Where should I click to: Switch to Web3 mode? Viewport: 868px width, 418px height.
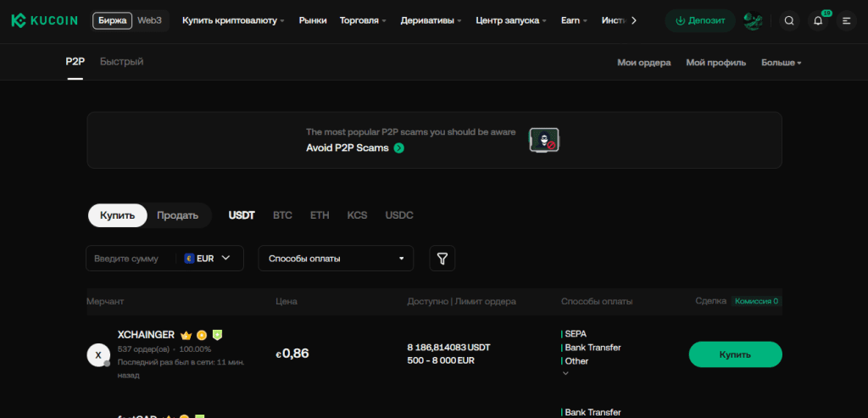[149, 21]
